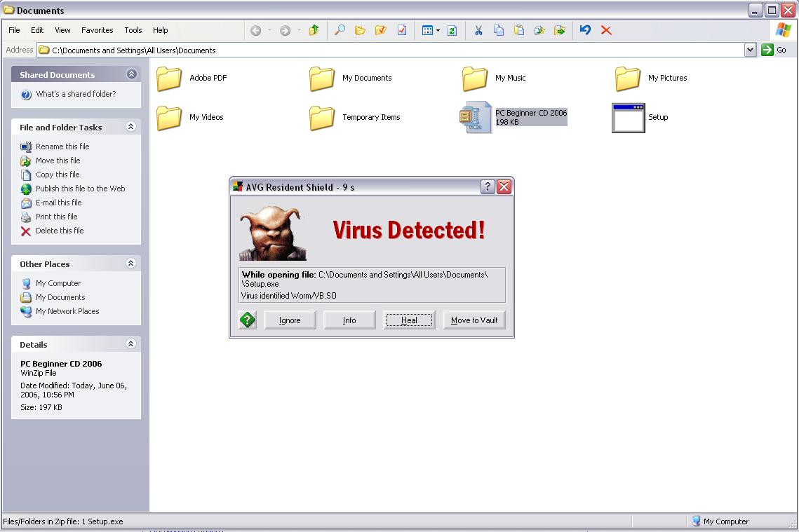The height and width of the screenshot is (532, 799).
Task: Click the red Delete toolbar icon
Action: pos(606,31)
